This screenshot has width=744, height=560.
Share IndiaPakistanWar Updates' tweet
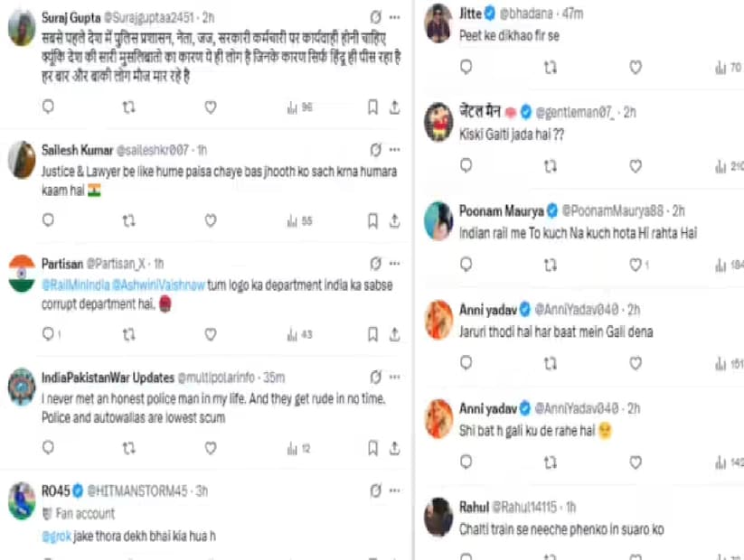[394, 448]
